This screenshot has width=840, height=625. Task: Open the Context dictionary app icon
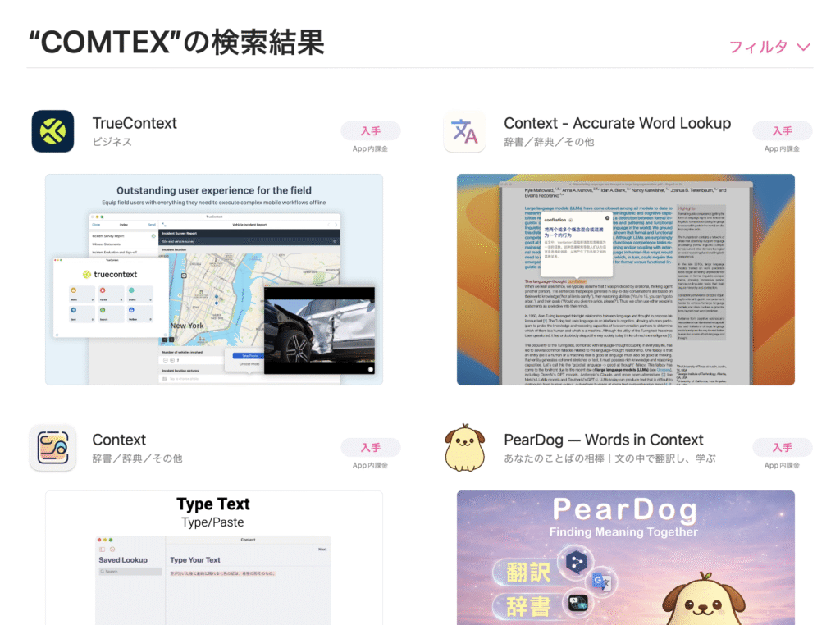coord(52,448)
